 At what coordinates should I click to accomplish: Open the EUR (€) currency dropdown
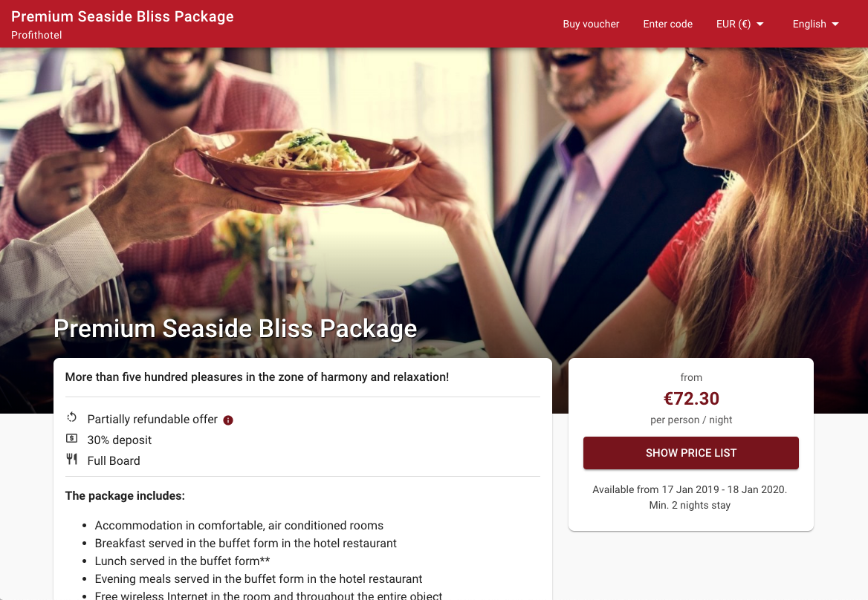coord(739,24)
